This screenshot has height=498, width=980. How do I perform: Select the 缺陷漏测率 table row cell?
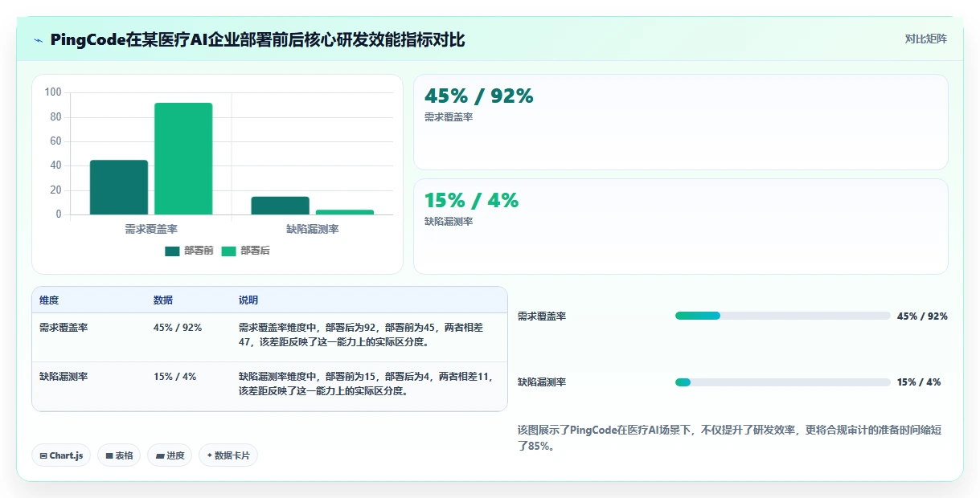coord(64,376)
